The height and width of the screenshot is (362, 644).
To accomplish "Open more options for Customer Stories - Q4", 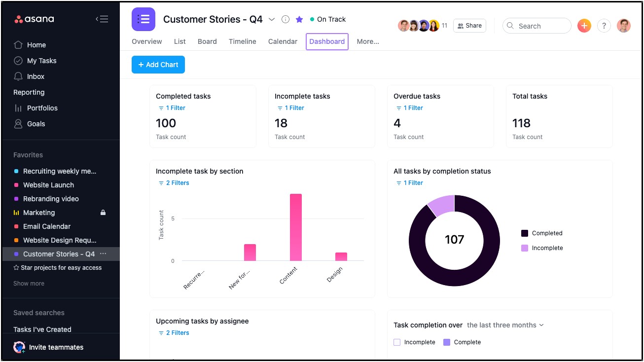I will pyautogui.click(x=103, y=254).
